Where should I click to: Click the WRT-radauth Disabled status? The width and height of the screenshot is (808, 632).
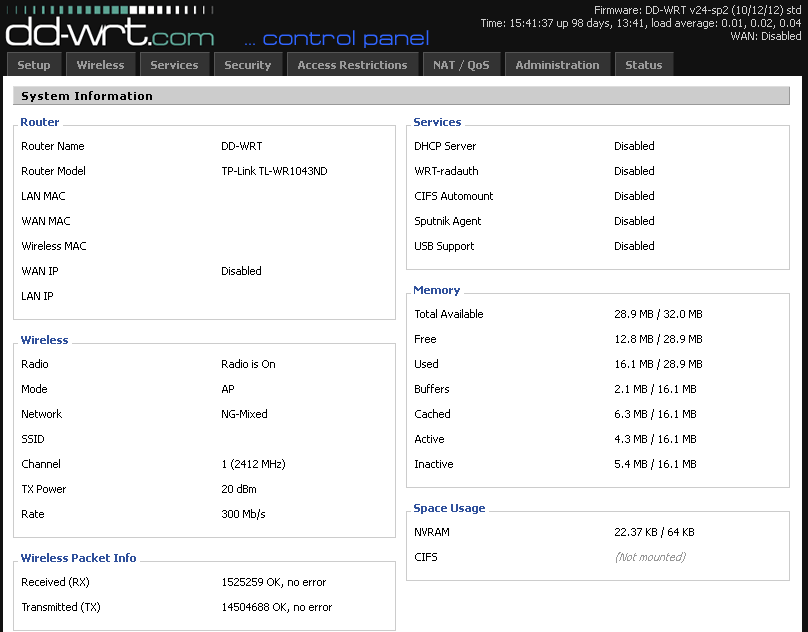point(634,171)
